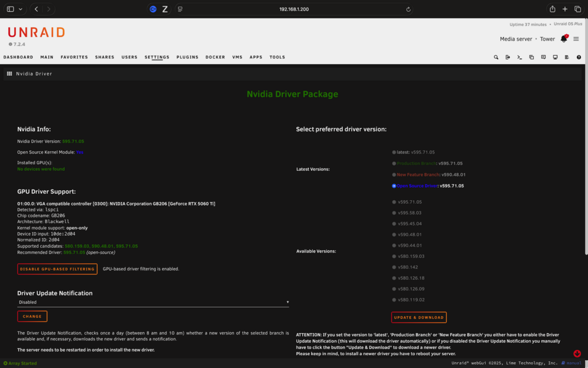
Task: Open the Users menu item
Action: point(129,57)
